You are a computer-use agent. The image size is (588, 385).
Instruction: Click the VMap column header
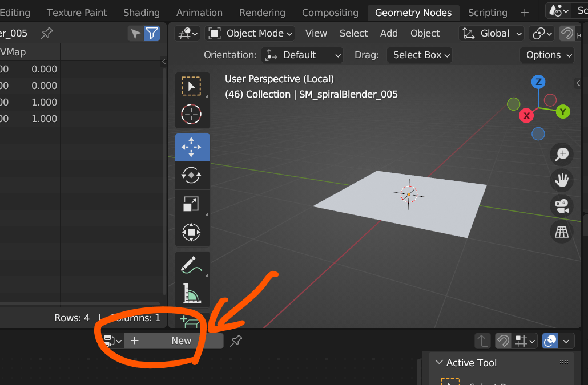(x=13, y=52)
